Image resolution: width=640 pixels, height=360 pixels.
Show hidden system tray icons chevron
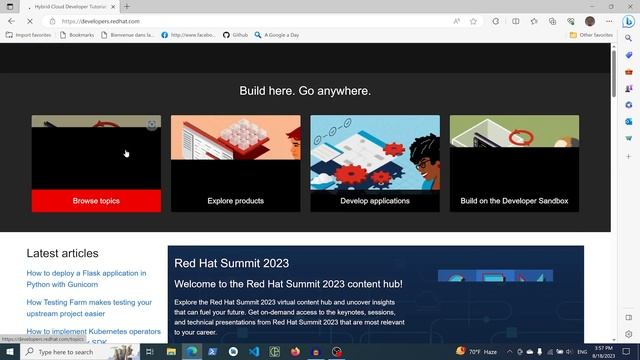509,352
